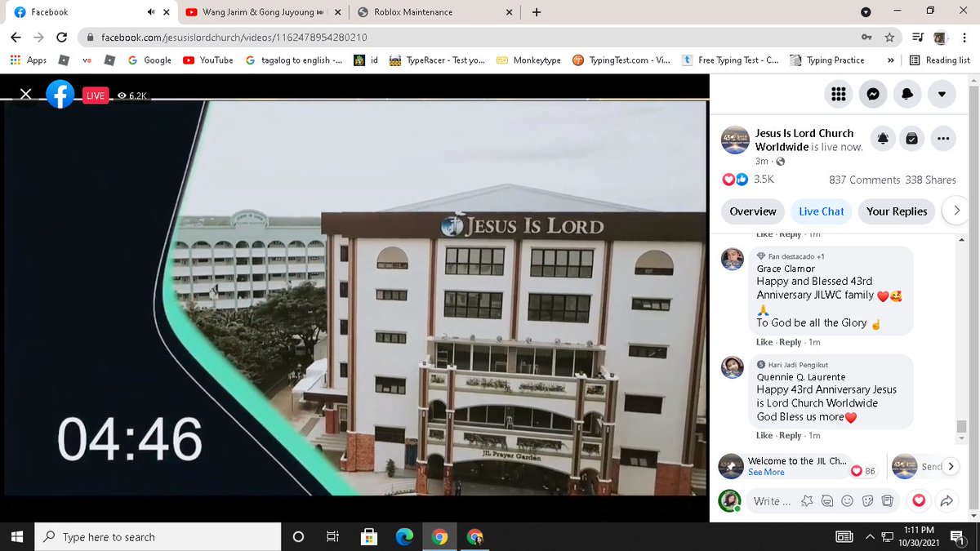Click the Facebook logo over the video
The height and width of the screenshot is (551, 980).
pyautogui.click(x=60, y=95)
